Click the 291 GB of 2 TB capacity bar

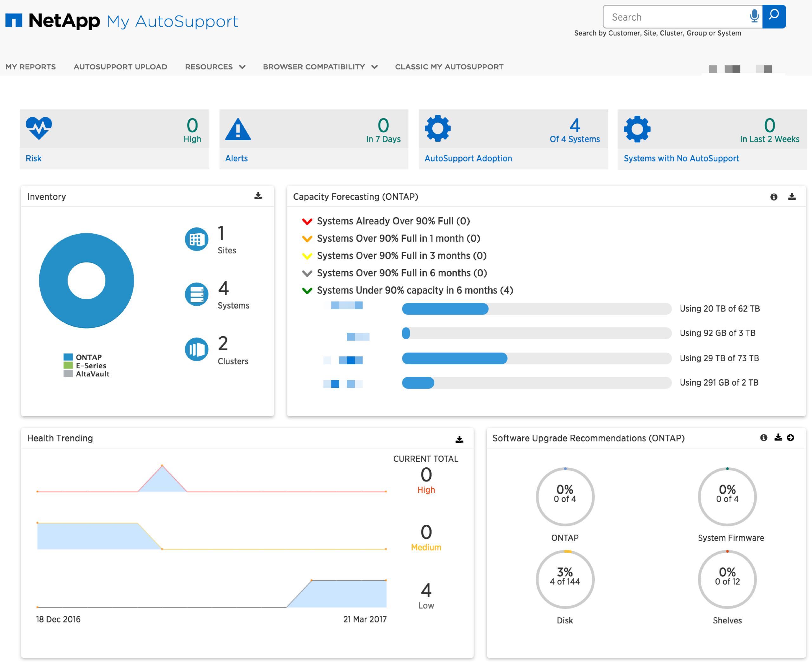tap(536, 382)
